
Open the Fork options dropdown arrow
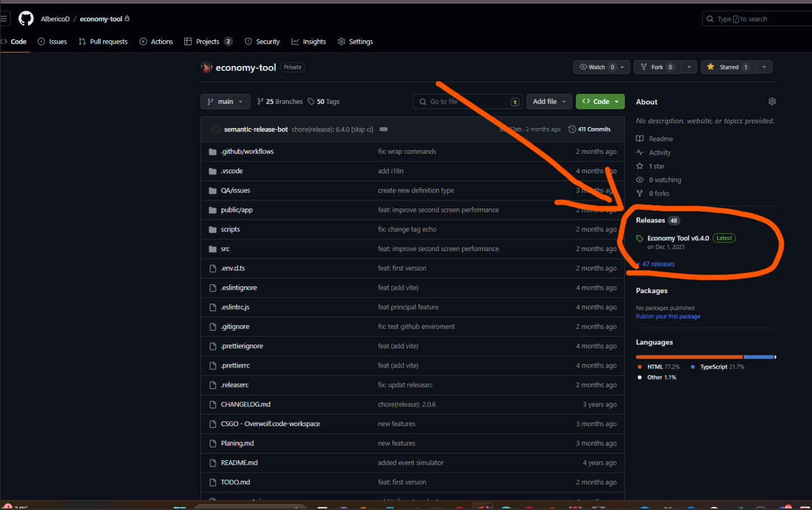pyautogui.click(x=689, y=67)
